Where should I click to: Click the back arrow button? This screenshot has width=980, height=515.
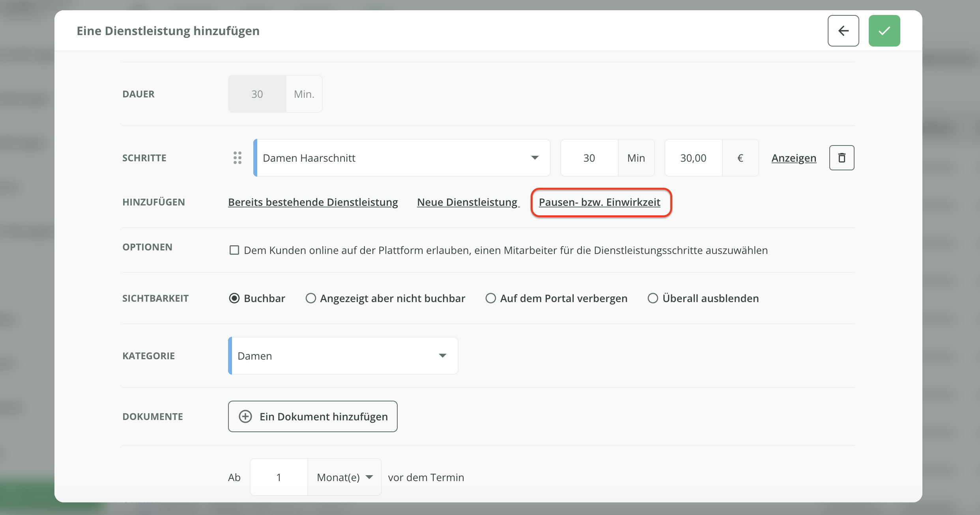point(843,31)
